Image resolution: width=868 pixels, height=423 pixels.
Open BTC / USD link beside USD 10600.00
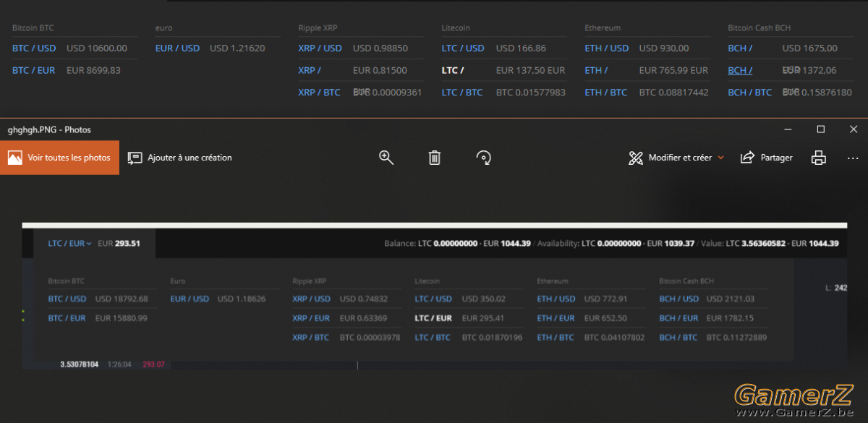(x=34, y=48)
